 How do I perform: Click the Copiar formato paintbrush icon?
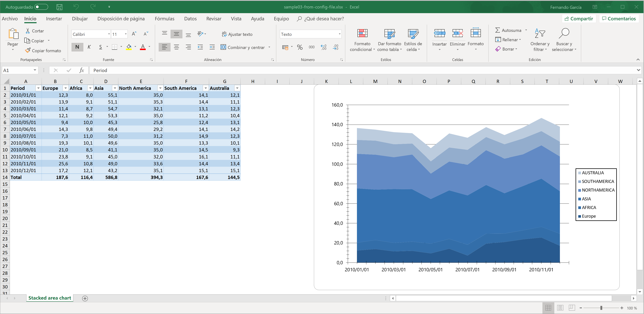(x=28, y=50)
